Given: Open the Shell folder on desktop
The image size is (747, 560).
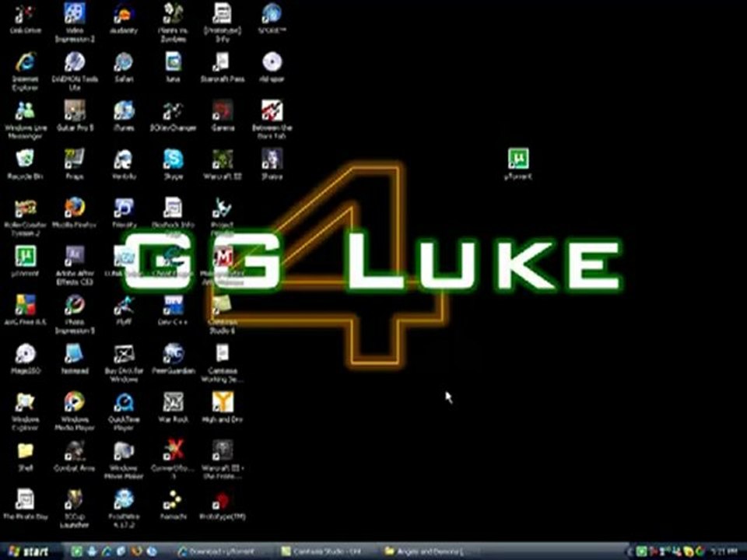Looking at the screenshot, I should (25, 457).
